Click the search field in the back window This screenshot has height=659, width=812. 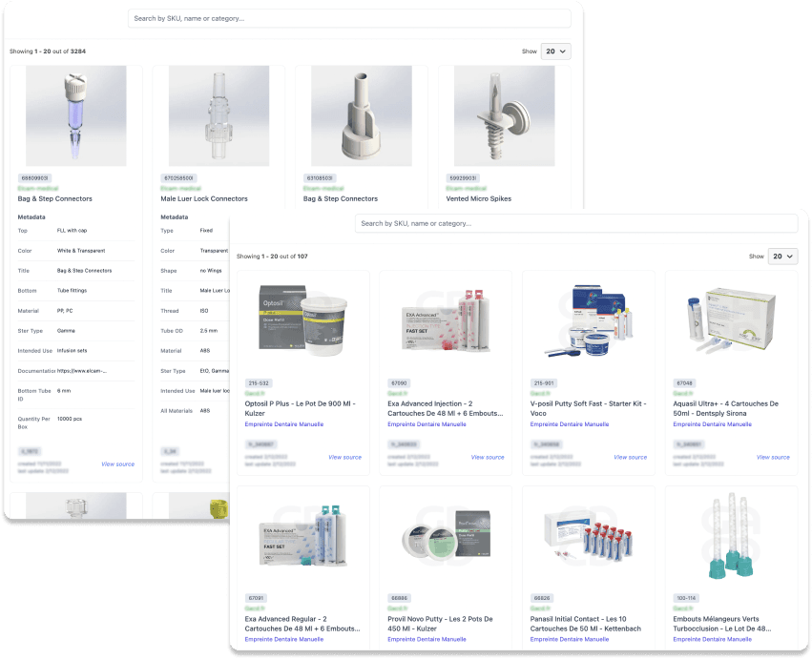[349, 19]
